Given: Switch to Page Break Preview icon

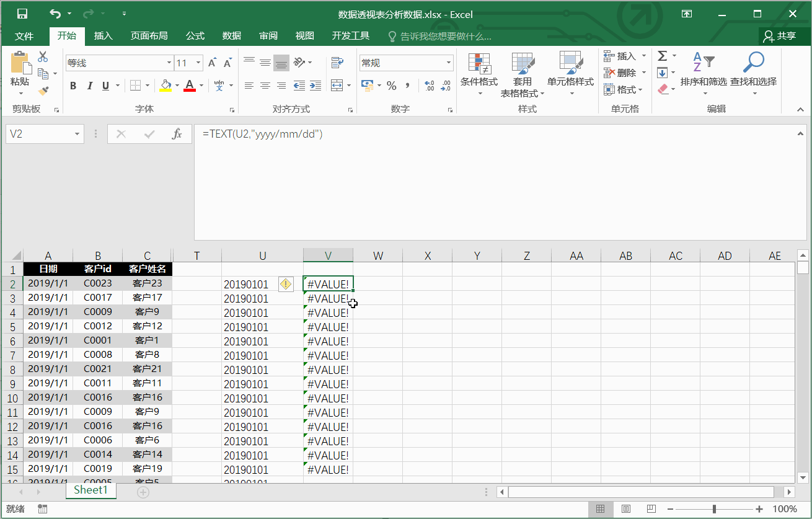Looking at the screenshot, I should coord(651,509).
